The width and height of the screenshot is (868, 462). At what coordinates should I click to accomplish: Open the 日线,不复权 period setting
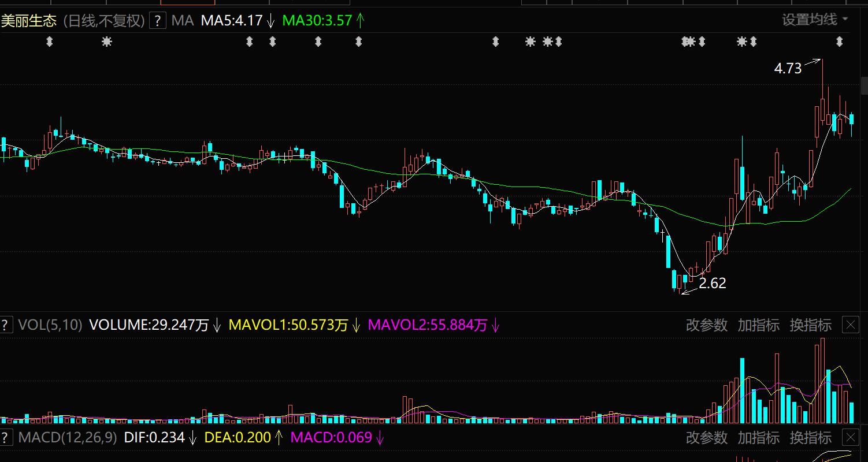click(x=103, y=21)
